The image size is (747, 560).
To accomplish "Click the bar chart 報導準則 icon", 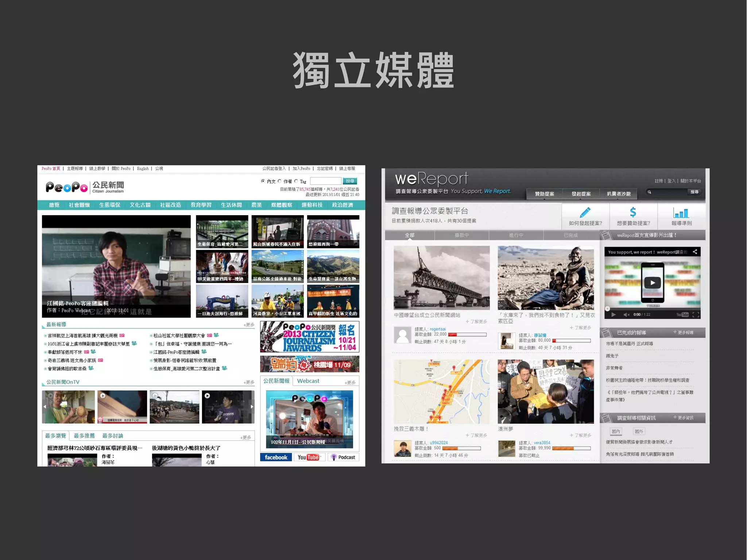I will [681, 213].
